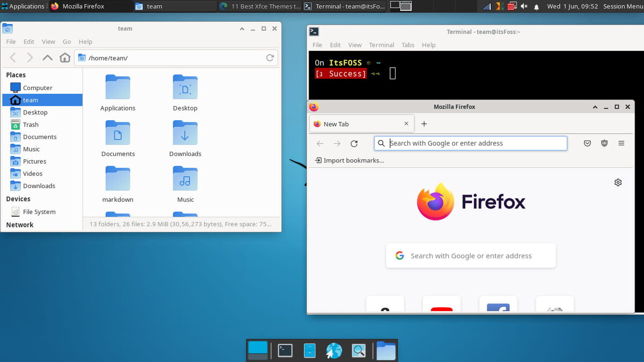The height and width of the screenshot is (362, 644).
Task: Open File System under Devices
Action: 42,212
